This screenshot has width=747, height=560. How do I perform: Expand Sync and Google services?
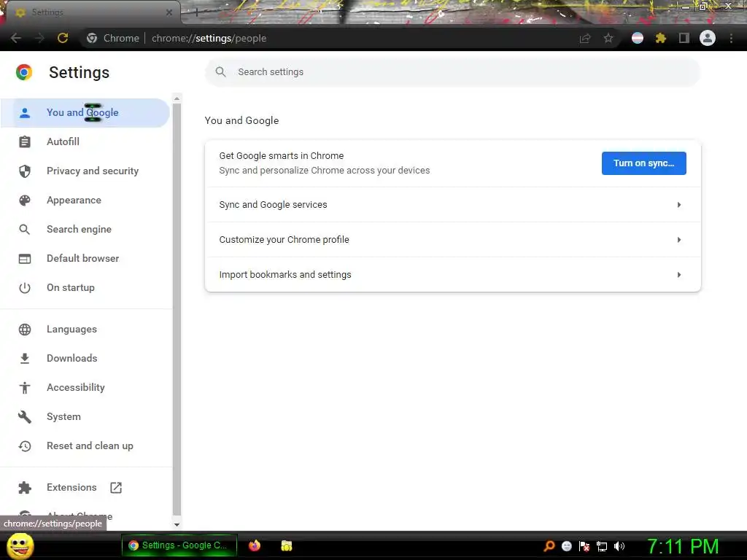click(x=452, y=205)
